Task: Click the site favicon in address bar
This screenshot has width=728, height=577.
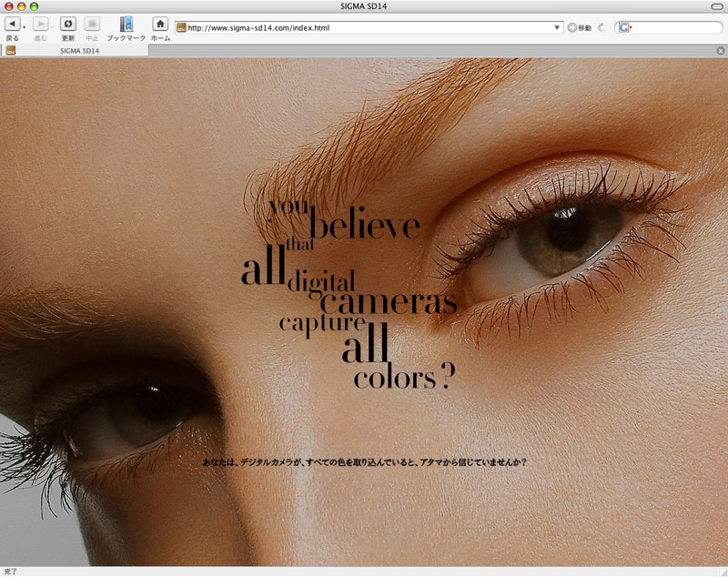Action: [x=181, y=28]
